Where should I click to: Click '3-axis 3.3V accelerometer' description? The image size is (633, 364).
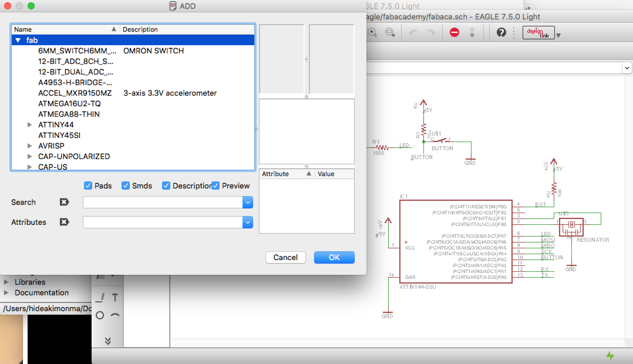(170, 93)
